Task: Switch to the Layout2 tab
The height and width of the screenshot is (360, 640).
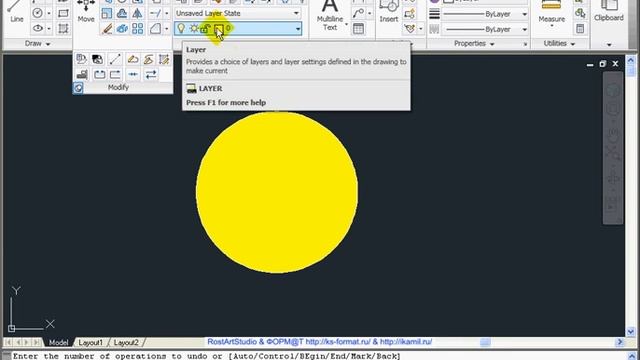Action: (x=126, y=342)
